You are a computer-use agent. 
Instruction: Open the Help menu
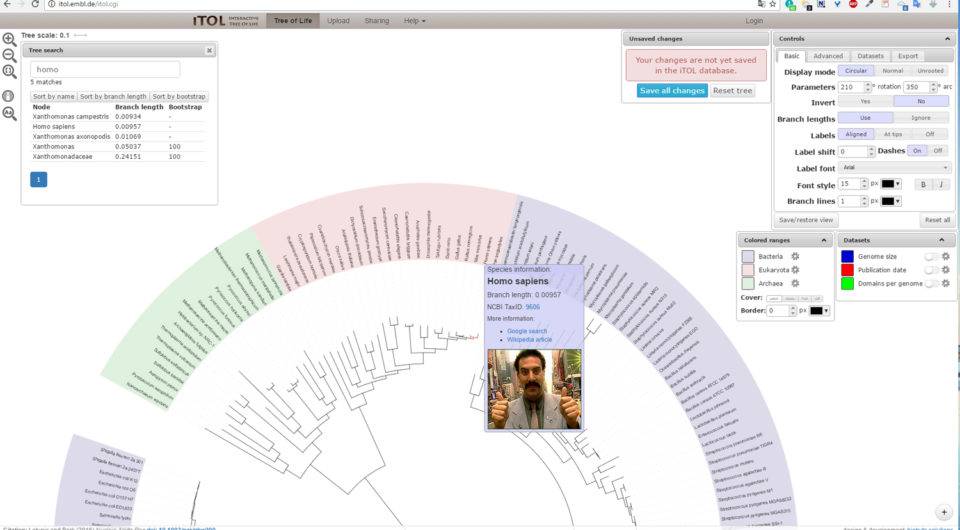[414, 20]
